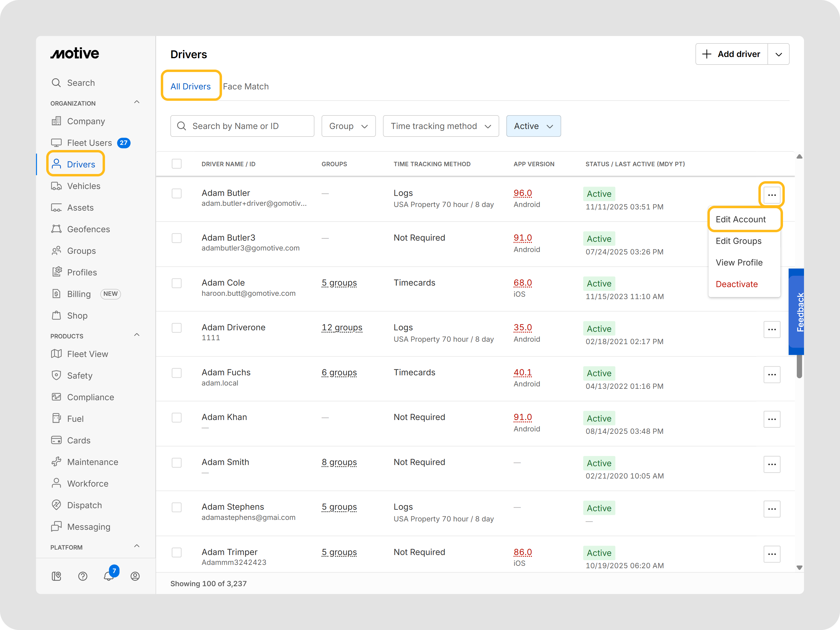Click the Add driver button
The height and width of the screenshot is (630, 840).
[x=731, y=54]
